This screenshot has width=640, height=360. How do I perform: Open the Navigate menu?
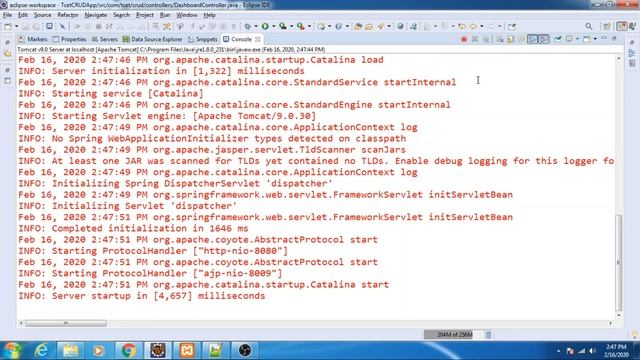pos(96,15)
